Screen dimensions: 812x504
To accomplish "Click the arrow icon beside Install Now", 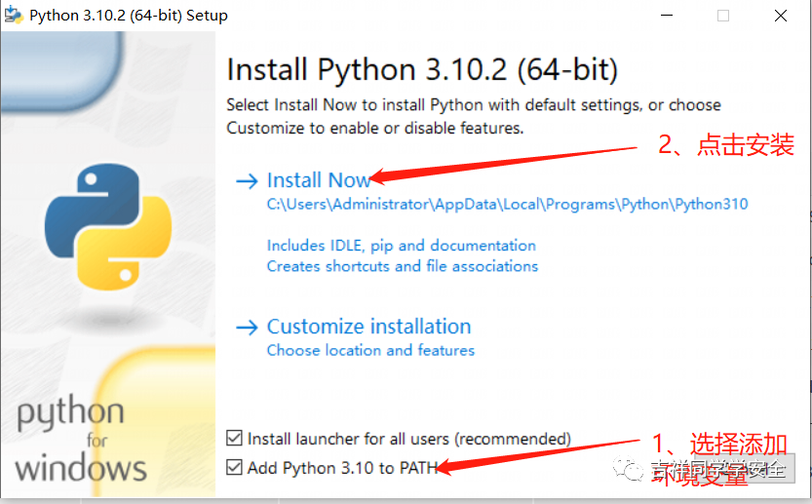I will point(247,180).
